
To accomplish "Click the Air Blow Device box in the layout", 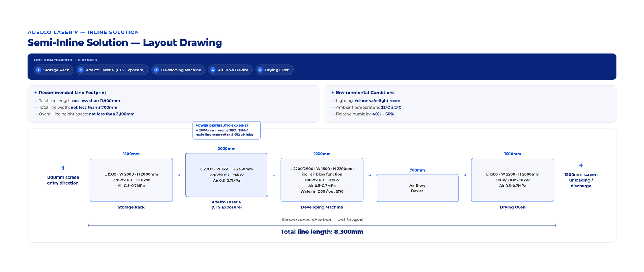I will [417, 188].
